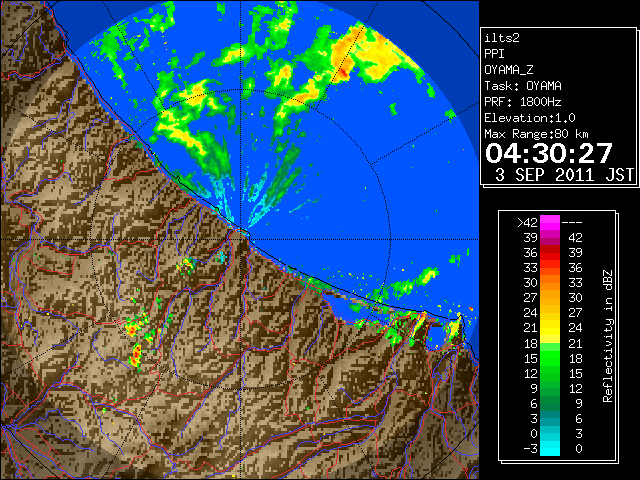Click the 'Reflectivity in dBZ' legend title
The height and width of the screenshot is (480, 640).
click(607, 336)
